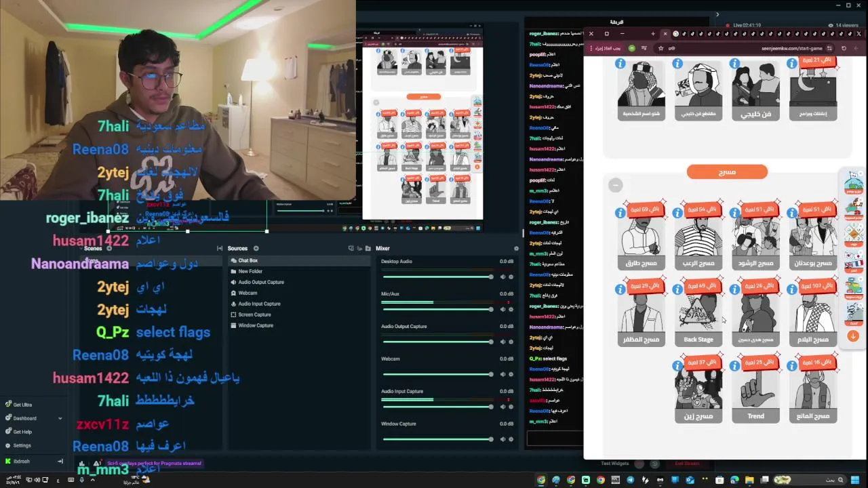
Task: Select the فن خليجي category card
Action: 755,91
